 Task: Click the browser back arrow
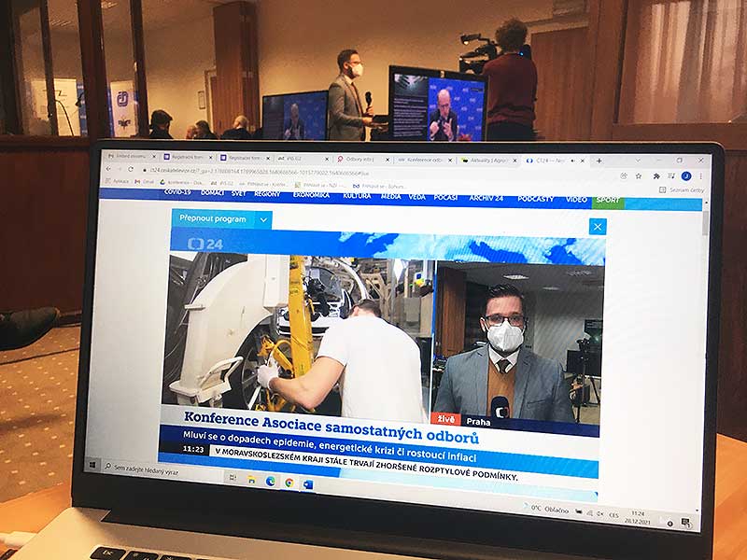109,169
